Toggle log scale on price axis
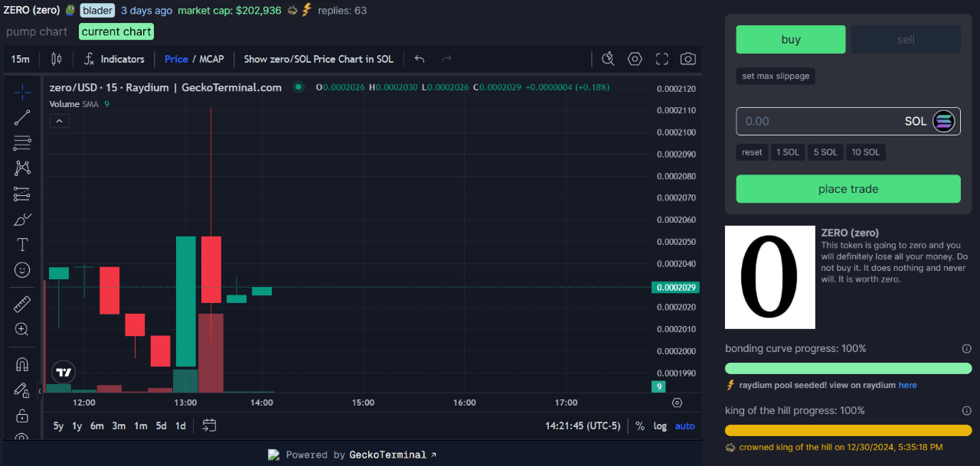The image size is (980, 466). (660, 425)
